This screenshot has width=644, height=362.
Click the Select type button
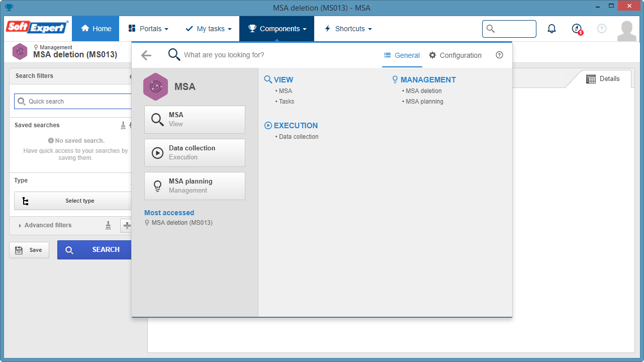(x=73, y=201)
